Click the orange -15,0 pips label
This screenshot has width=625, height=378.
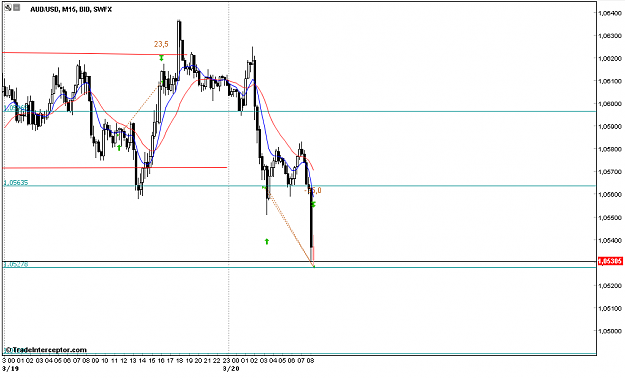tap(312, 191)
